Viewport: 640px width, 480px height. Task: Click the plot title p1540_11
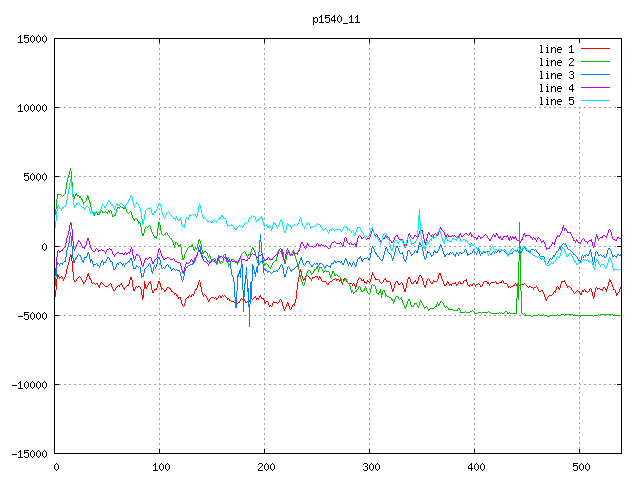[x=336, y=19]
